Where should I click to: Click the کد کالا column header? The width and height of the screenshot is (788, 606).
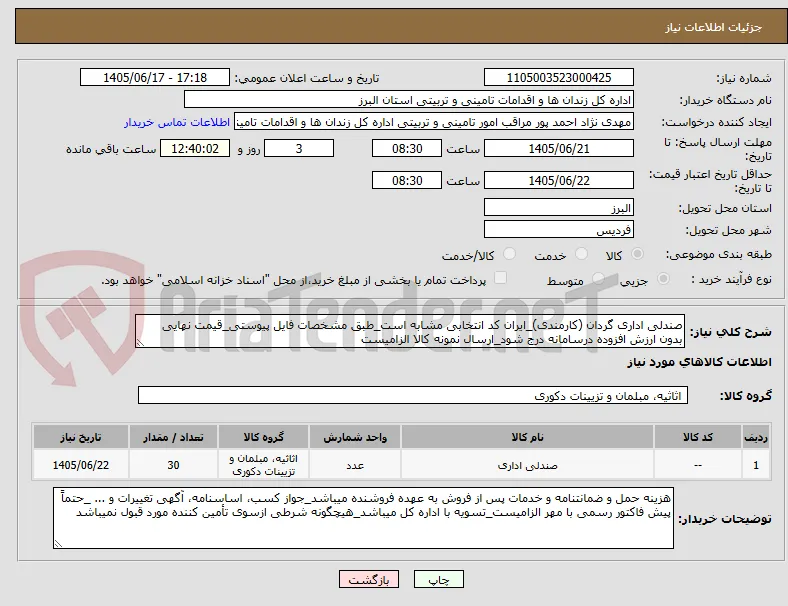click(698, 437)
